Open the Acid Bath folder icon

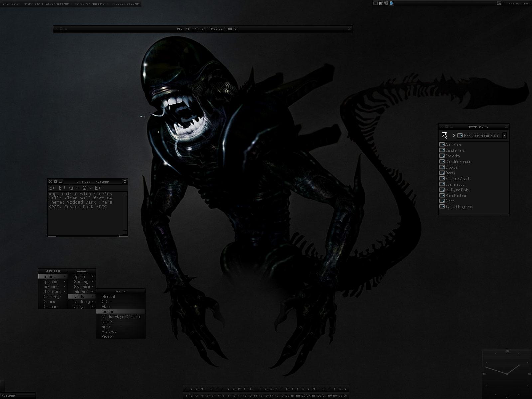point(442,144)
